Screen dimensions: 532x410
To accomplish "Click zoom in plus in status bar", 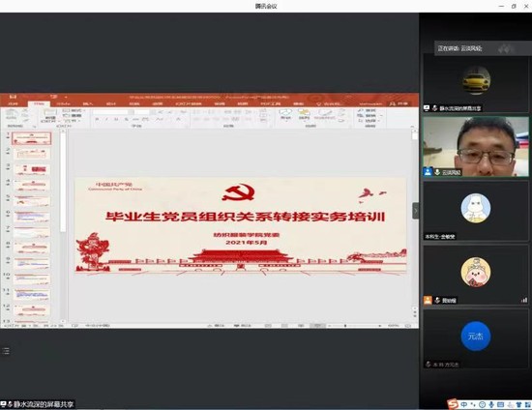I will tap(380, 326).
